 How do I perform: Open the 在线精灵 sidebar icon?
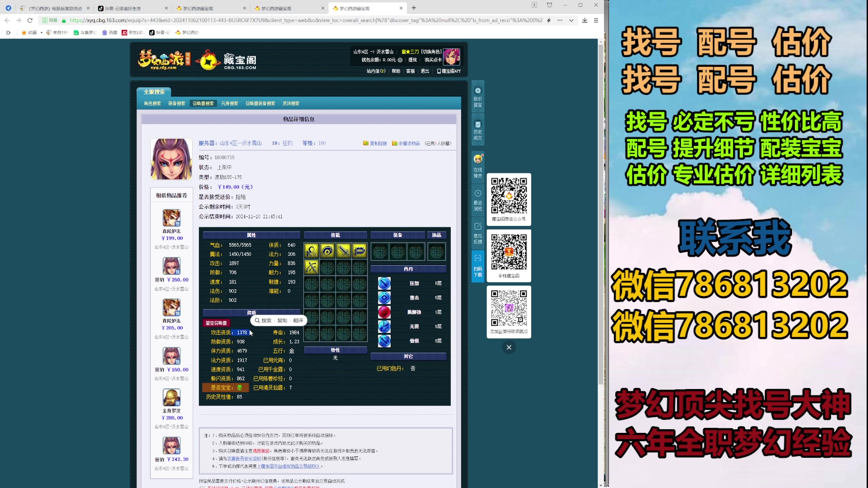click(478, 166)
